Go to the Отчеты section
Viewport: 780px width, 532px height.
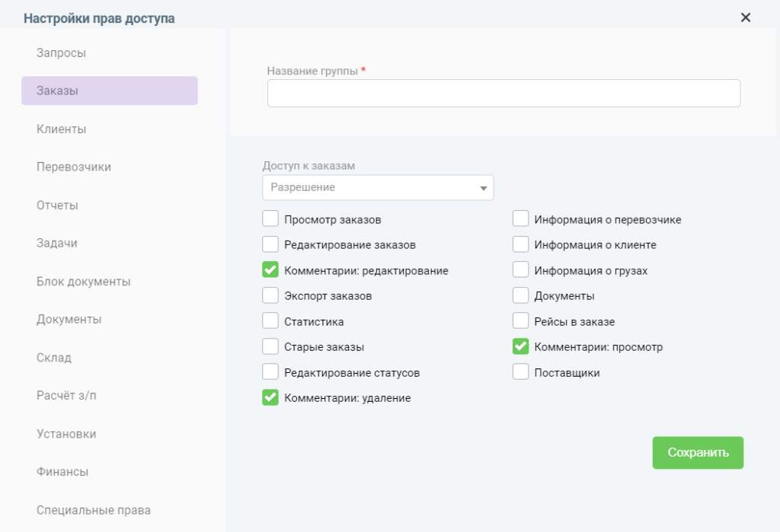click(x=57, y=205)
